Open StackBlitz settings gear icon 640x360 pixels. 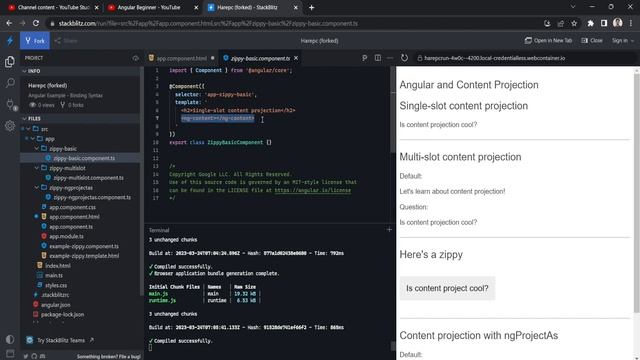pyautogui.click(x=10, y=126)
